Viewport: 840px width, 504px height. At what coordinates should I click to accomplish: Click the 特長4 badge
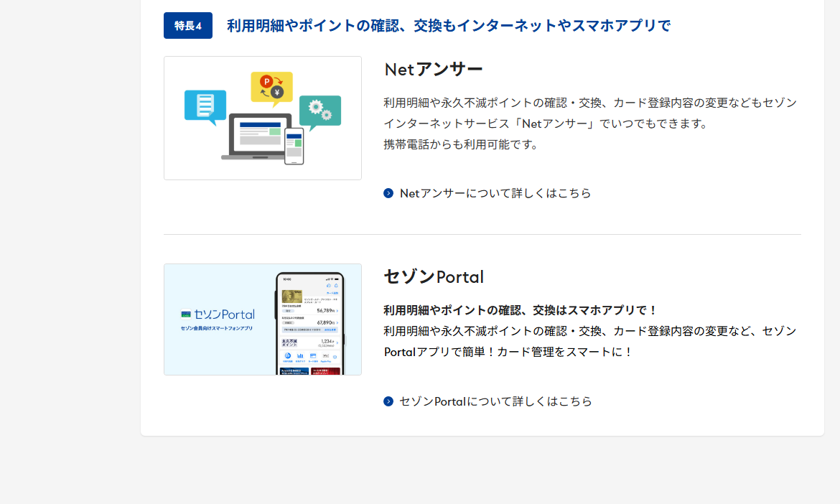tap(188, 26)
